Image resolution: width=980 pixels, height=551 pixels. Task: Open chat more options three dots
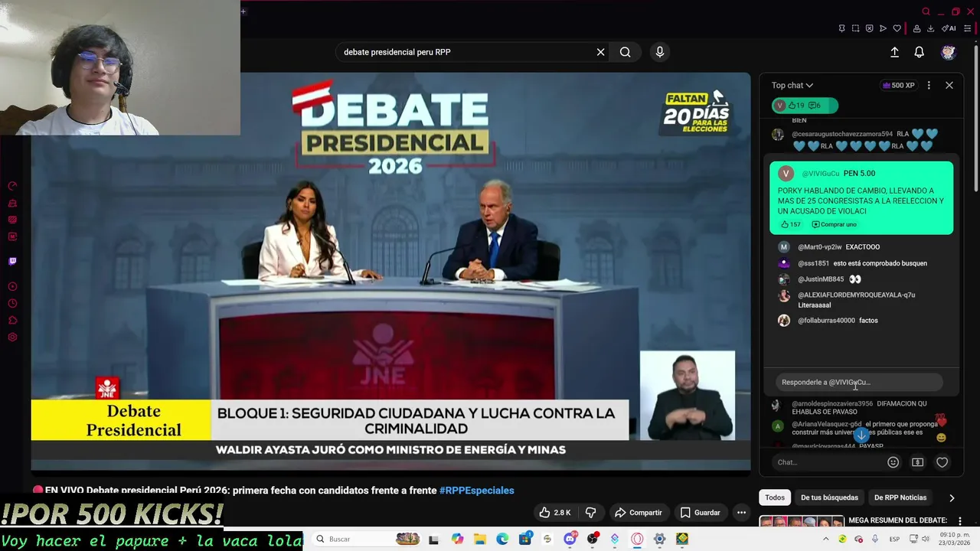click(x=929, y=85)
